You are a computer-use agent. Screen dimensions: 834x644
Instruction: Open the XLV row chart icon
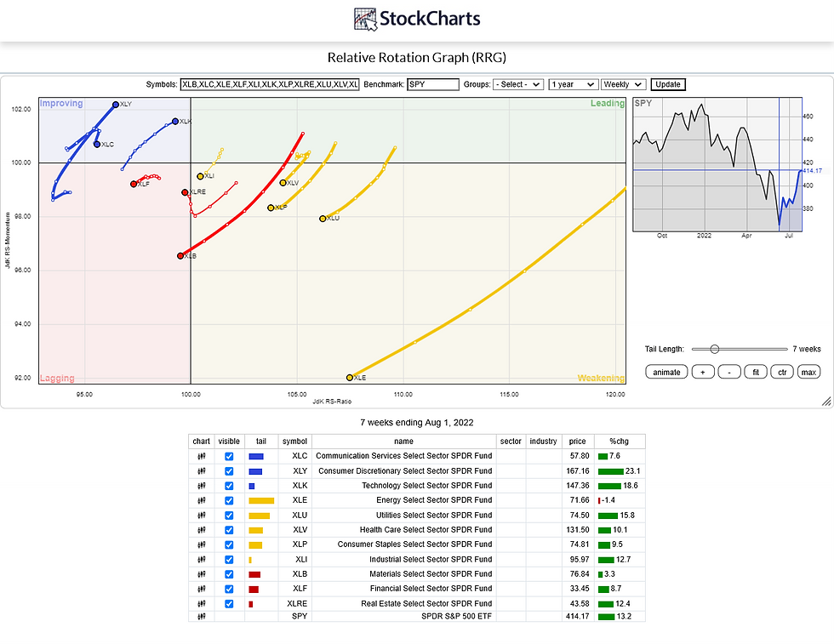[202, 530]
